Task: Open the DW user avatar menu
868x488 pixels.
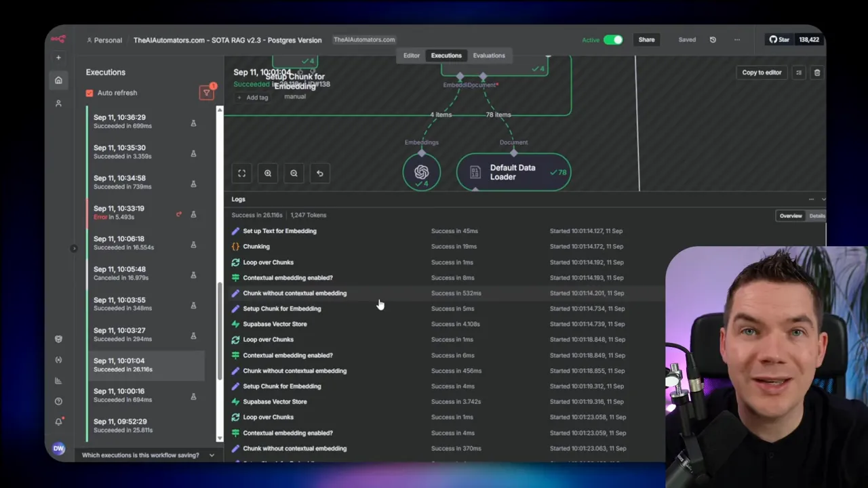Action: pos(58,448)
